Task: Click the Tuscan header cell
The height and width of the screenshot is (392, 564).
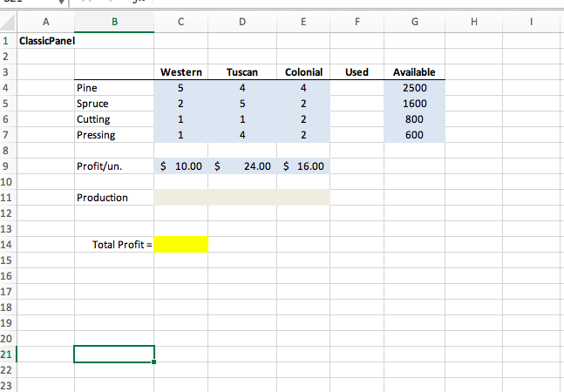Action: 242,71
